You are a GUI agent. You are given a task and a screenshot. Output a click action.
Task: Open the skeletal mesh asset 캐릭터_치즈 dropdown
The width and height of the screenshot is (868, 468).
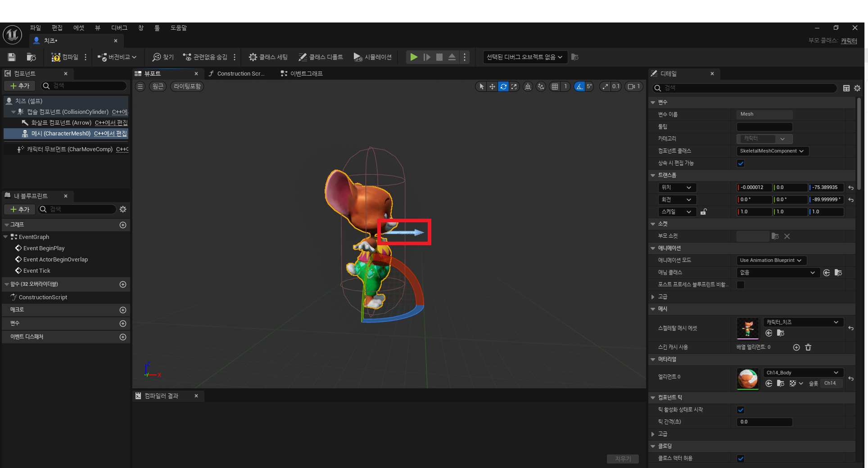click(x=803, y=322)
